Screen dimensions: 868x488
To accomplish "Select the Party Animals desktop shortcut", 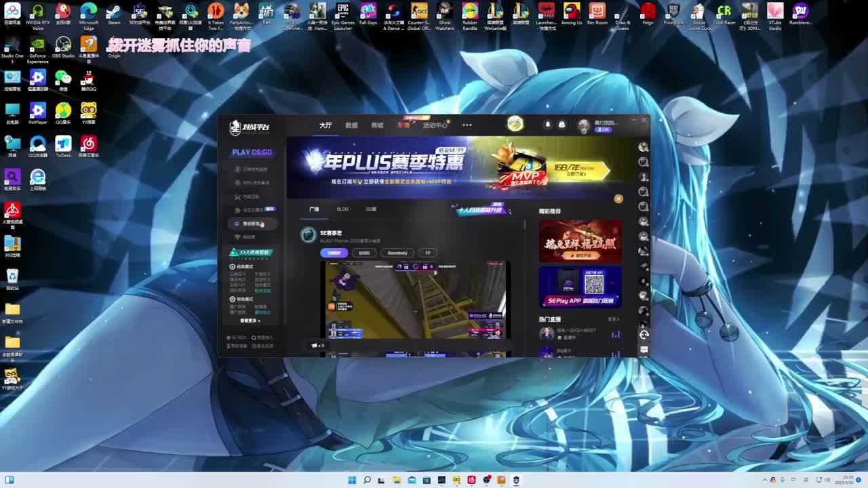I will (241, 16).
